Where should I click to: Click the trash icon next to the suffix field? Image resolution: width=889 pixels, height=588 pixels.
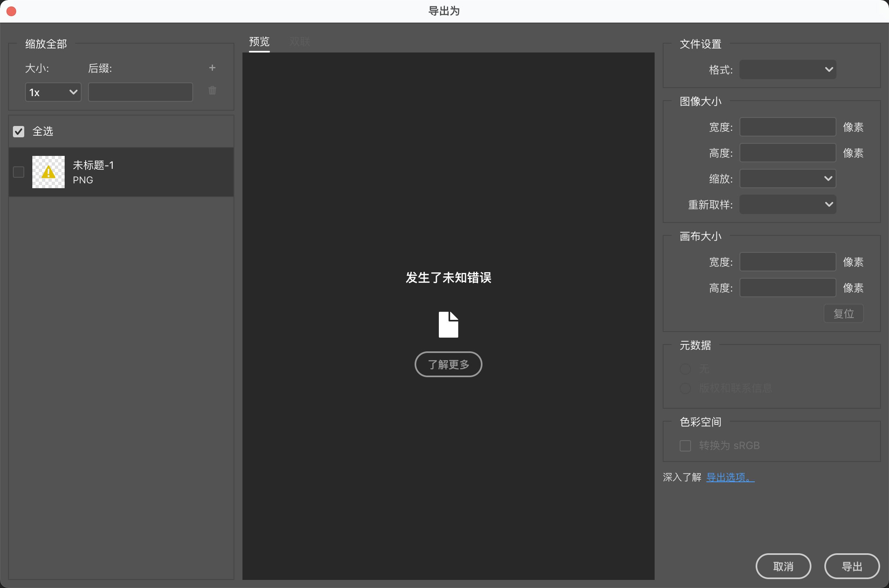(x=212, y=90)
